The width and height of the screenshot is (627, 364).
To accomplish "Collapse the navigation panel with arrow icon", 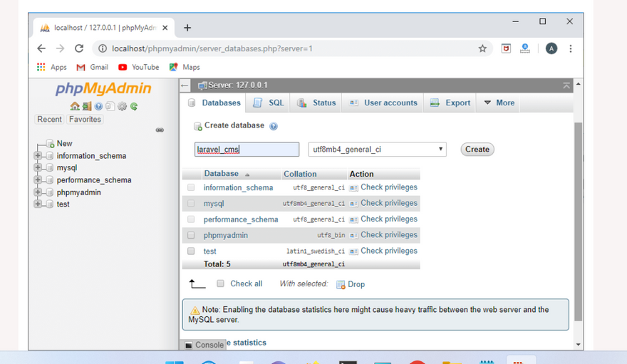I will (185, 85).
